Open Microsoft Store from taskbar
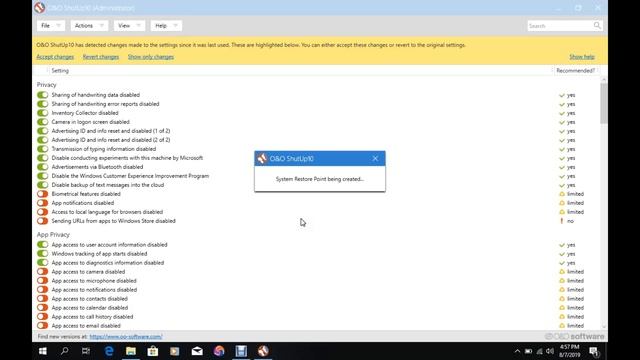 pyautogui.click(x=153, y=351)
